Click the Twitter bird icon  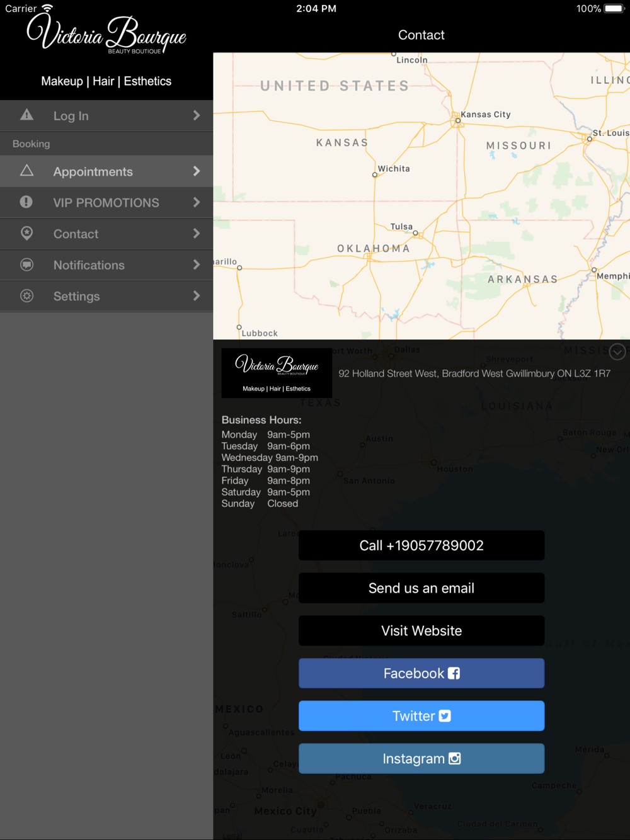[x=445, y=716]
